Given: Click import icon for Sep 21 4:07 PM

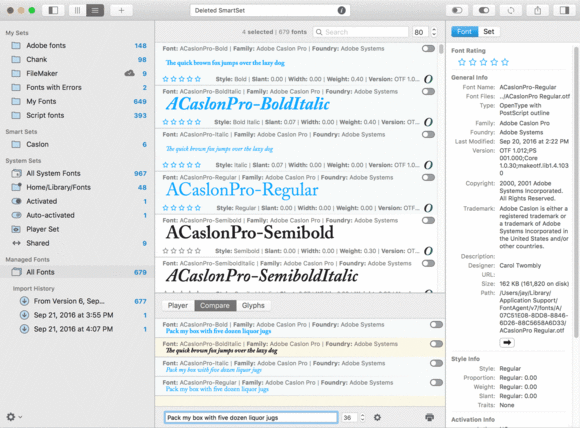Looking at the screenshot, I should pyautogui.click(x=24, y=329).
